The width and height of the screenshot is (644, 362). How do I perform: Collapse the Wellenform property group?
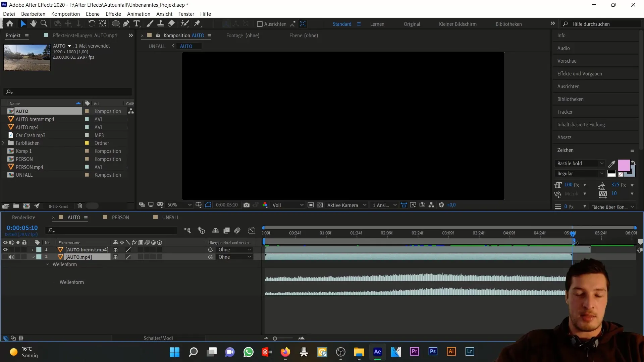[47, 264]
